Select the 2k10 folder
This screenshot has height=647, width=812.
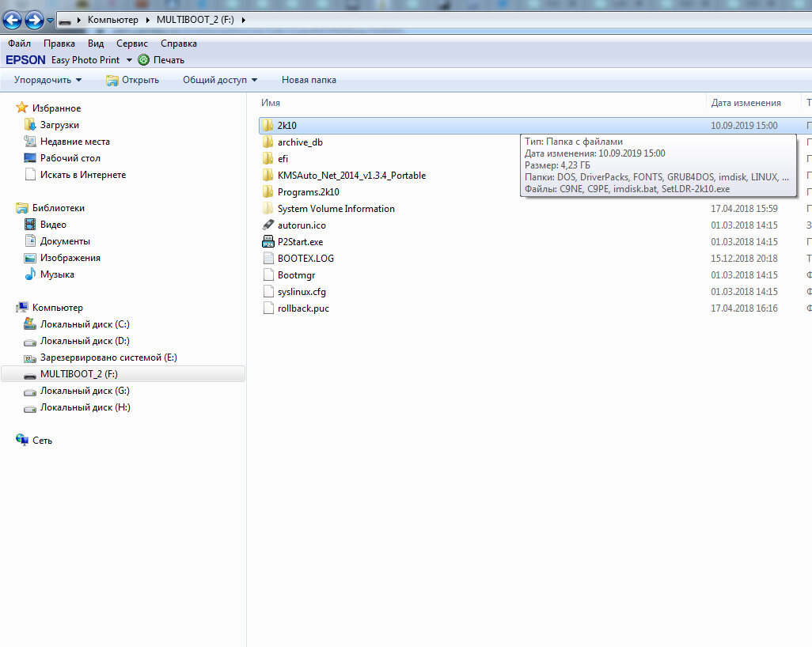point(287,125)
